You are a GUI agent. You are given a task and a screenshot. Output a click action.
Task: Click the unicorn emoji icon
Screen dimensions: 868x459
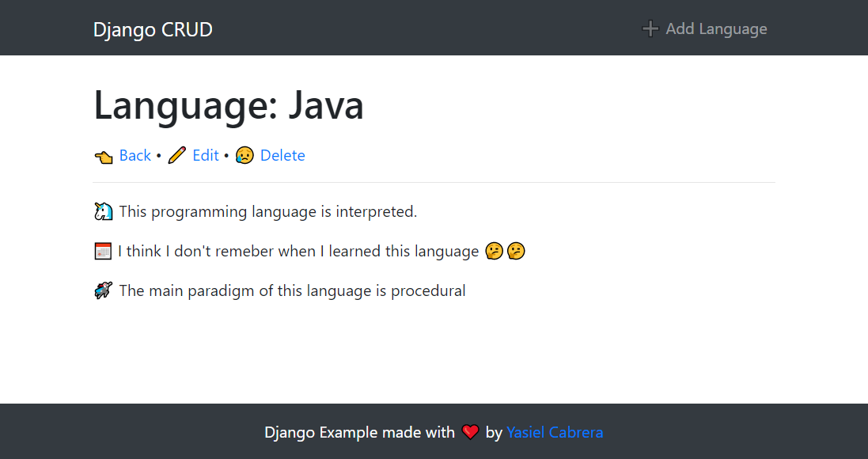[103, 212]
